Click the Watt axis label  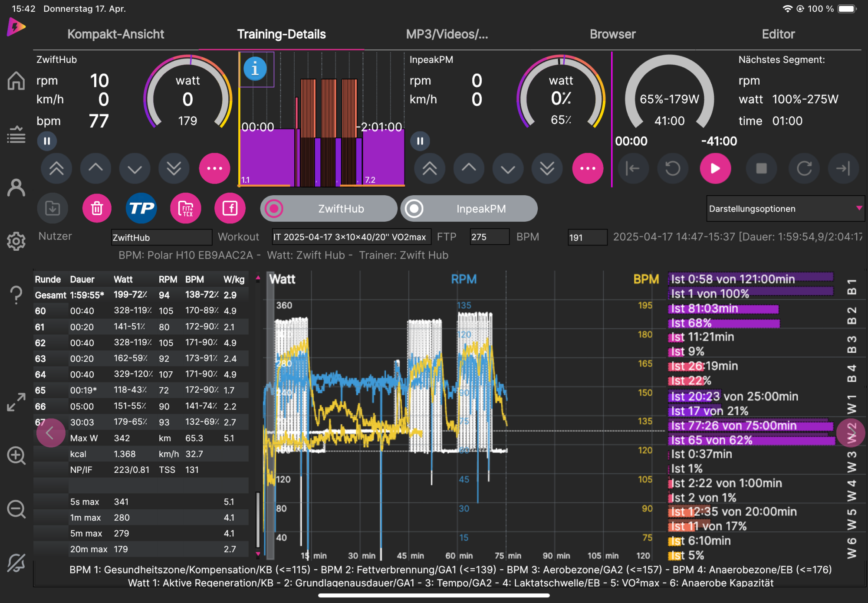tap(283, 279)
